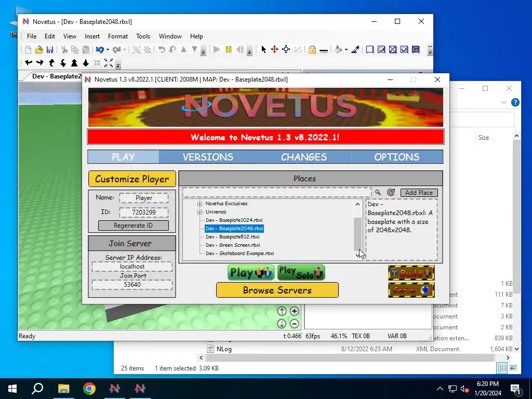Click the places list scrollbar thumb
The height and width of the screenshot is (399, 532).
(x=357, y=233)
